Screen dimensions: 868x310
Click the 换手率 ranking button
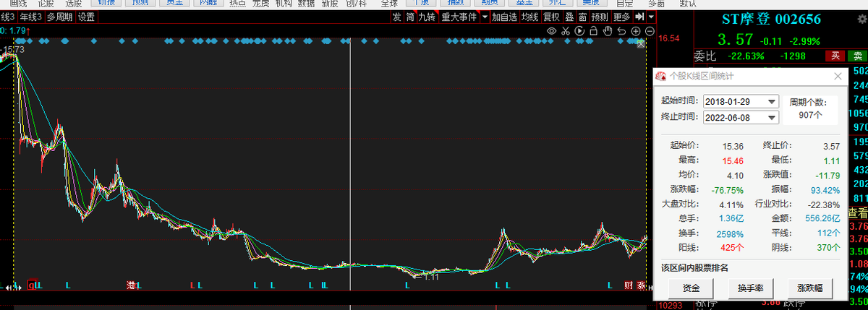click(750, 288)
